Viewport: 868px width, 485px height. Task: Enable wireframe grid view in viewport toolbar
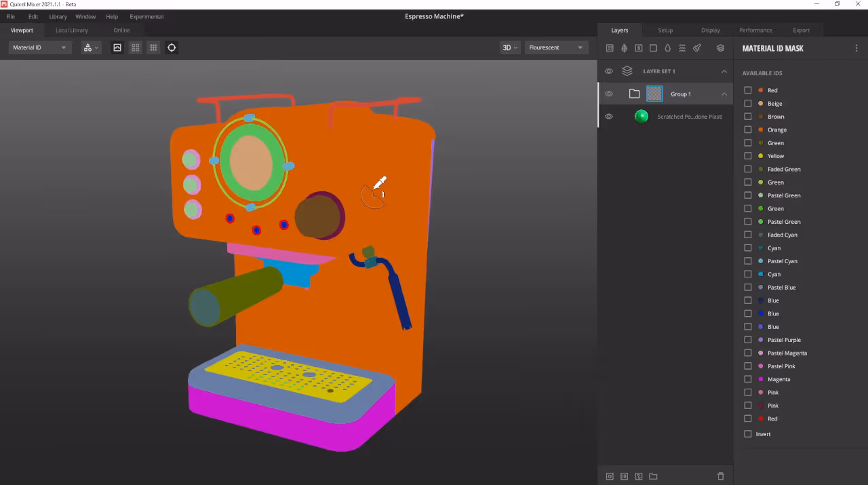(x=153, y=47)
